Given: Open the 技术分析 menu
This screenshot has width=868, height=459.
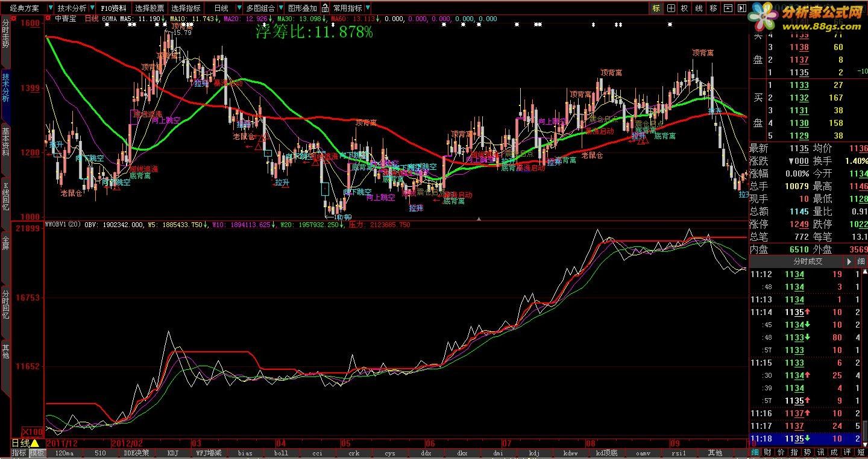Looking at the screenshot, I should click(72, 8).
